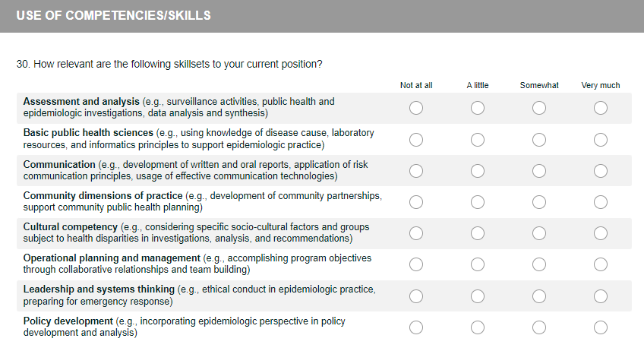The height and width of the screenshot is (351, 644).
Task: Mark 'A little' for Policy development
Action: pyautogui.click(x=478, y=327)
